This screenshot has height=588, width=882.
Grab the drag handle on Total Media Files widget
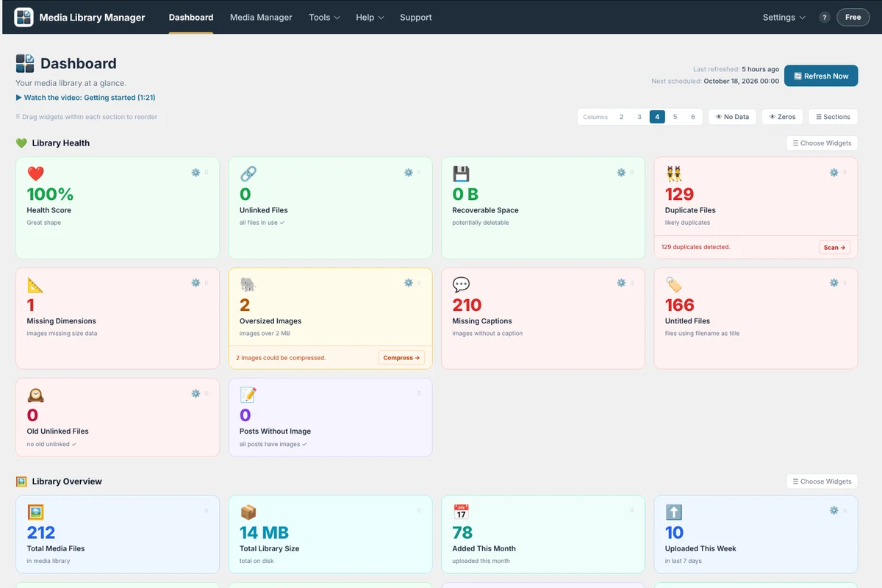[x=207, y=510]
